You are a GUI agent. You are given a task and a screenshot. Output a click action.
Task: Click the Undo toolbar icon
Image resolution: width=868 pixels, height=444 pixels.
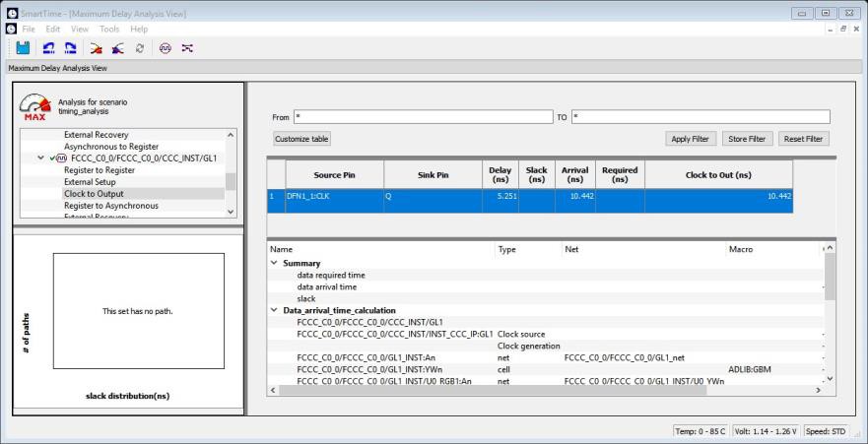coord(49,47)
